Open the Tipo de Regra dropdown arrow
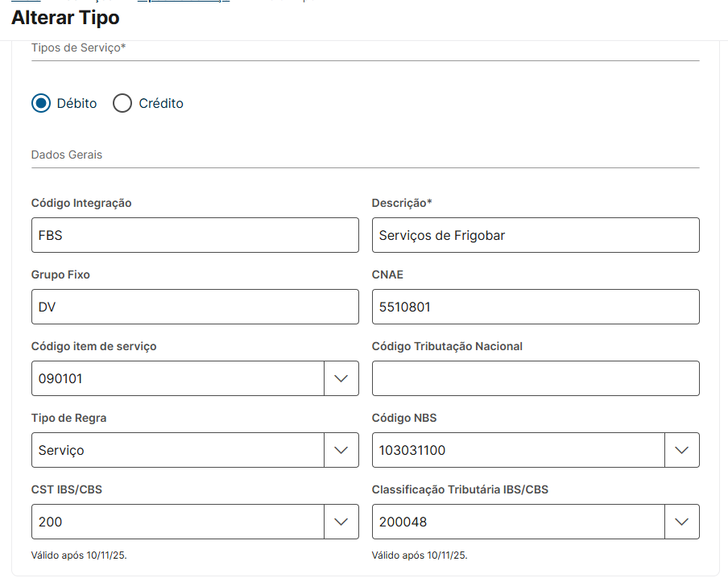This screenshot has height=582, width=728. point(341,450)
